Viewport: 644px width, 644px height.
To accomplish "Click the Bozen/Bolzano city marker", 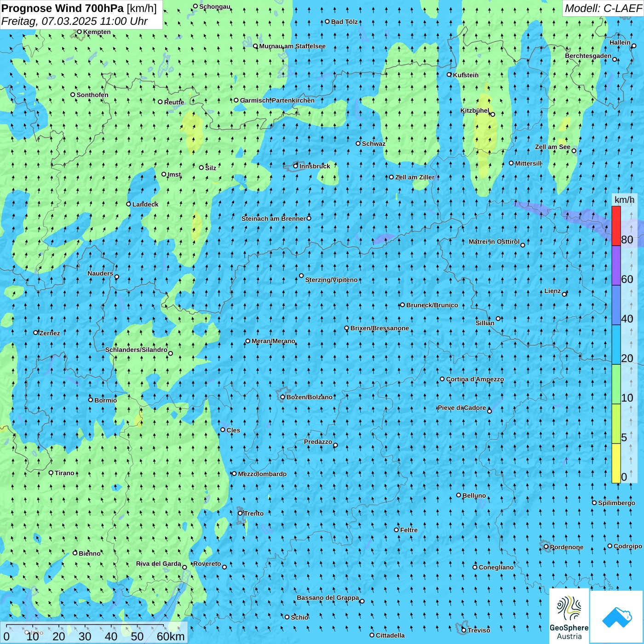I will (282, 397).
